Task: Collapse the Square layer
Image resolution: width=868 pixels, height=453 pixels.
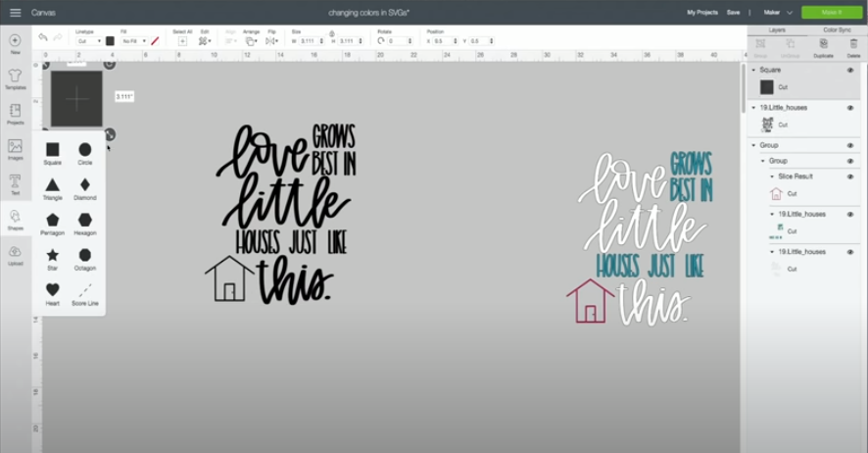Action: (753, 70)
